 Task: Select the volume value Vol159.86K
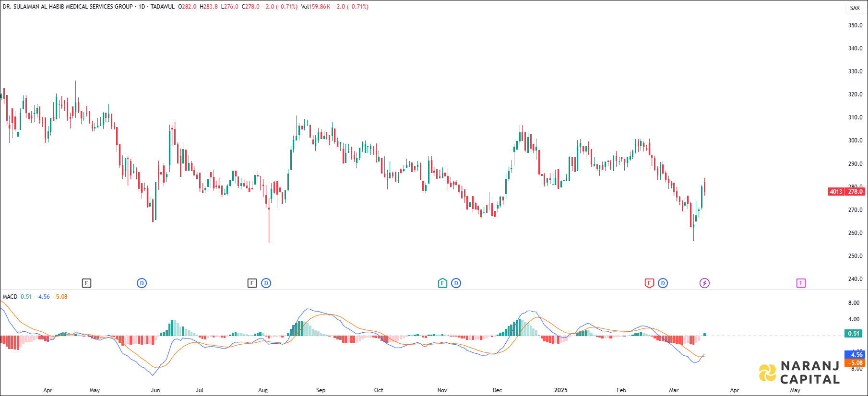316,7
